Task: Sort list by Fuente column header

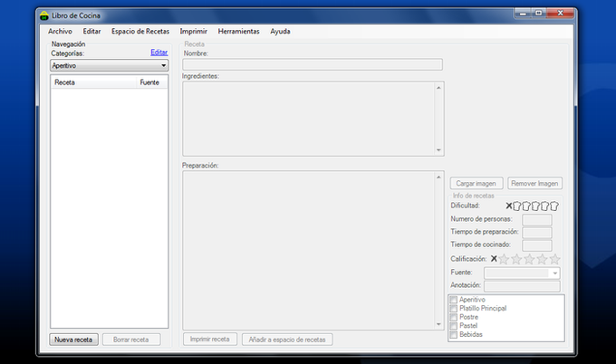Action: 151,82
